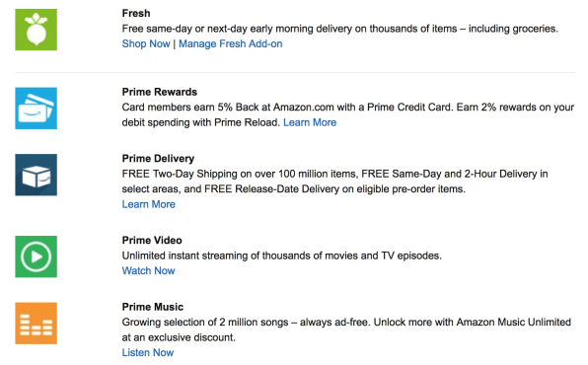Open the orange Prime Music equalizer icon
588x365 pixels.
(36, 324)
